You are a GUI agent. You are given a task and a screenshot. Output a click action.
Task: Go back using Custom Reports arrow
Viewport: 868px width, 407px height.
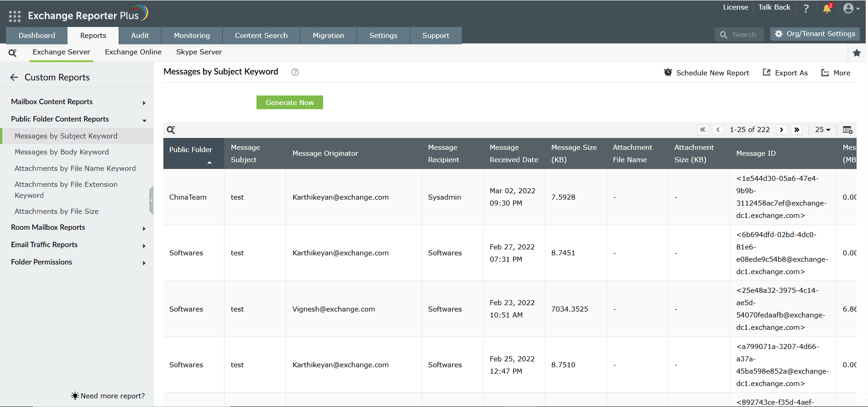tap(14, 78)
